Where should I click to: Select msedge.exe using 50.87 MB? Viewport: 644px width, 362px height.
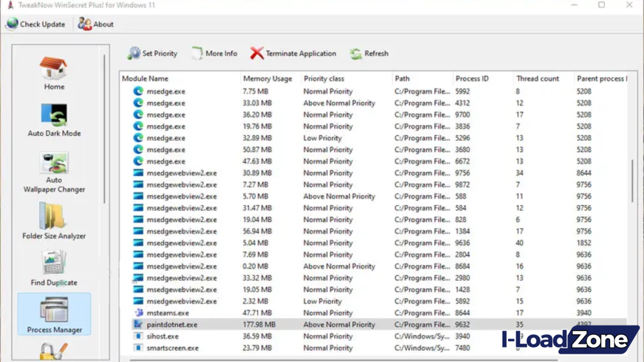(379, 150)
